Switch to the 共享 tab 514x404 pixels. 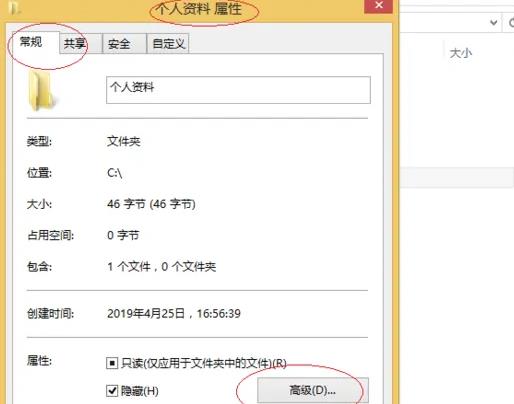[x=81, y=44]
